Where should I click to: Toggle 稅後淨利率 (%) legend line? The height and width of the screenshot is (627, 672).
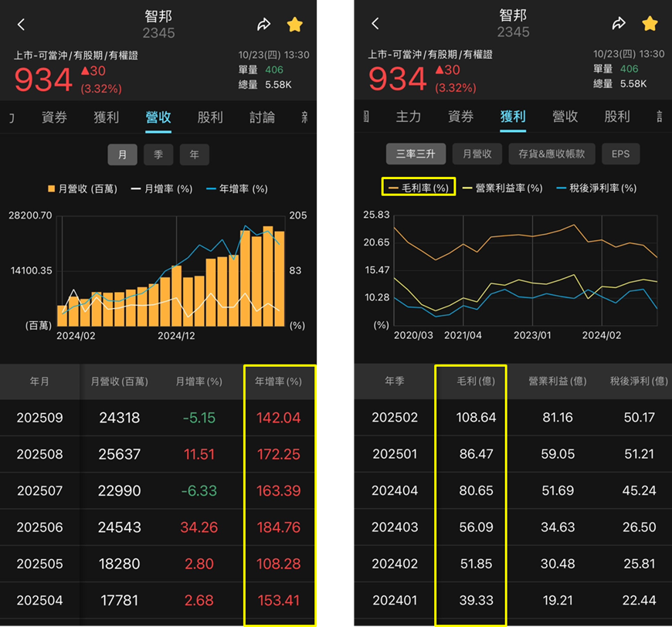[x=596, y=188]
